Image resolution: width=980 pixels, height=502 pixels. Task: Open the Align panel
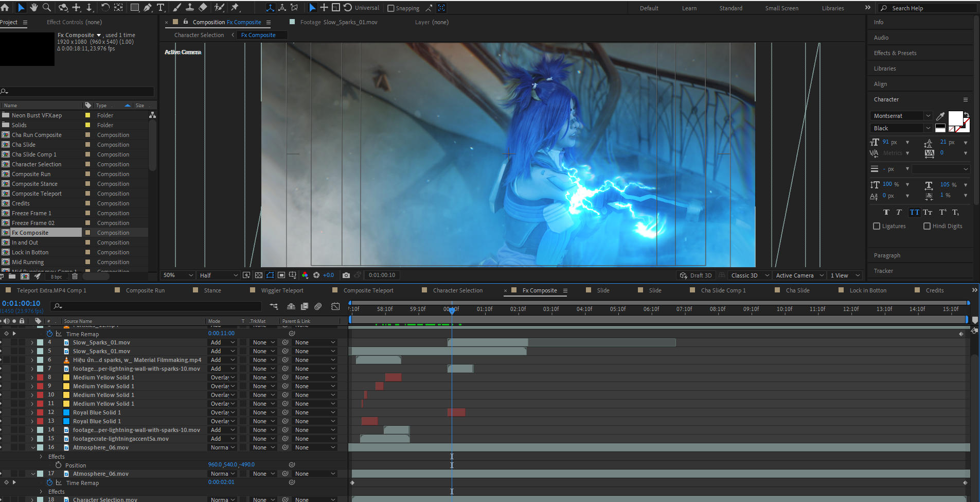pyautogui.click(x=880, y=84)
